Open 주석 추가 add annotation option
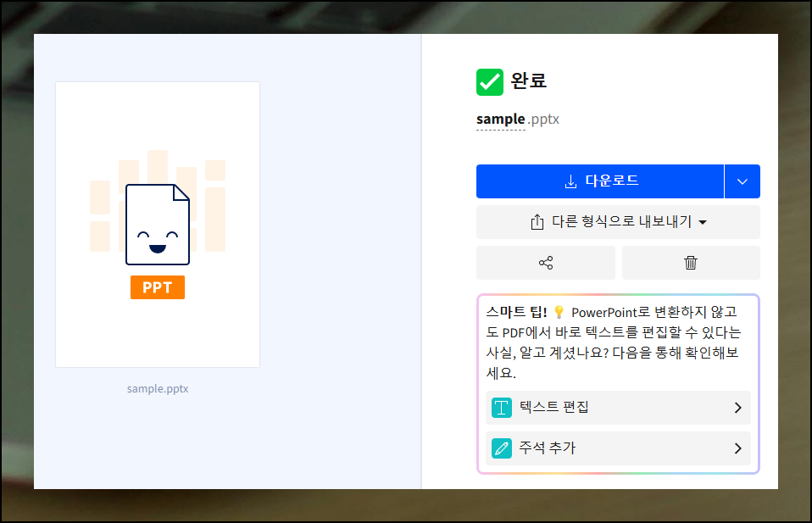 tap(618, 448)
